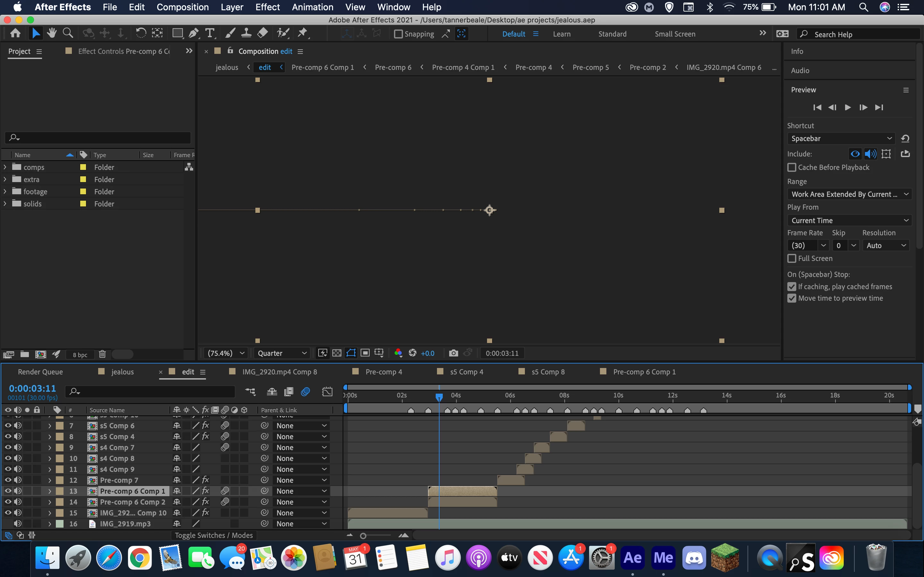The image size is (924, 577).
Task: Enable the Snapping checkbox
Action: click(x=398, y=34)
